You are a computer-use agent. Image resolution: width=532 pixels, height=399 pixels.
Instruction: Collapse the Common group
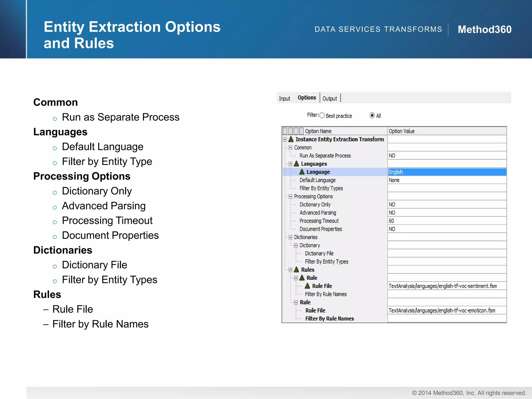[x=290, y=148]
